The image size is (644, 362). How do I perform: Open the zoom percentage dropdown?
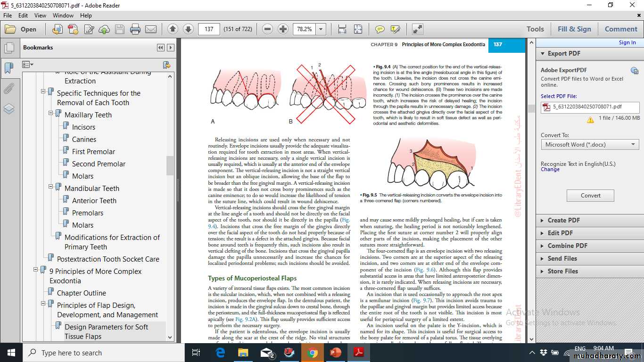pos(321,29)
